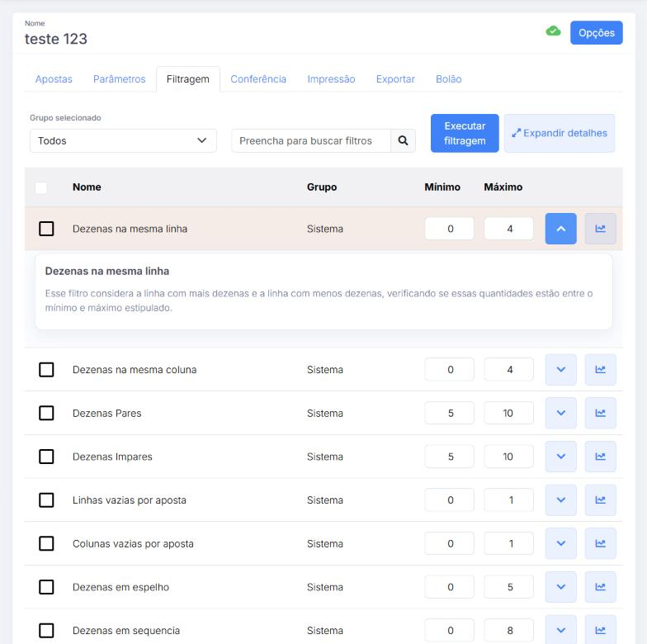Open chart for Dezenas Impares
The height and width of the screenshot is (644, 647).
(x=601, y=457)
